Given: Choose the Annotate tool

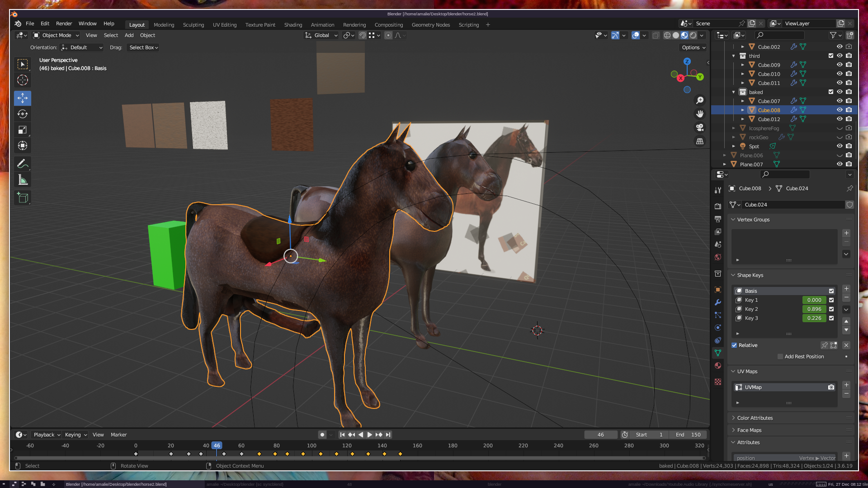Looking at the screenshot, I should point(23,164).
